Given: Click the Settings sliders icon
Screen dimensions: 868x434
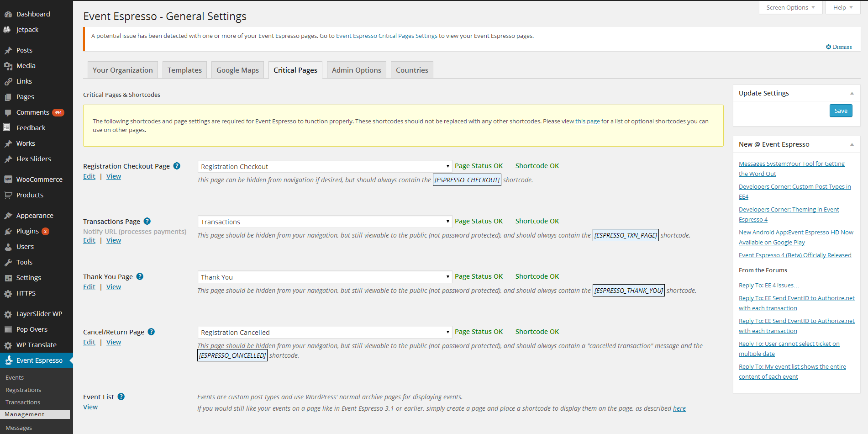Looking at the screenshot, I should click(8, 278).
